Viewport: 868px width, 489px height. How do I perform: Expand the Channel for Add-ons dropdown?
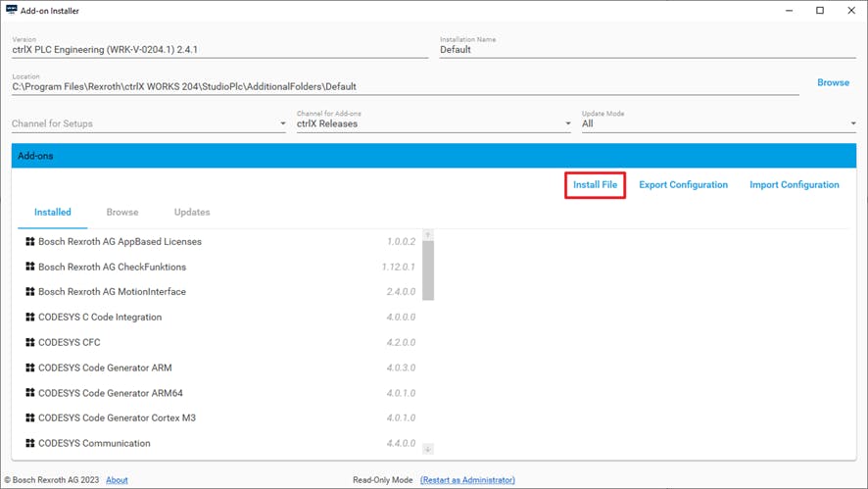[x=433, y=124]
